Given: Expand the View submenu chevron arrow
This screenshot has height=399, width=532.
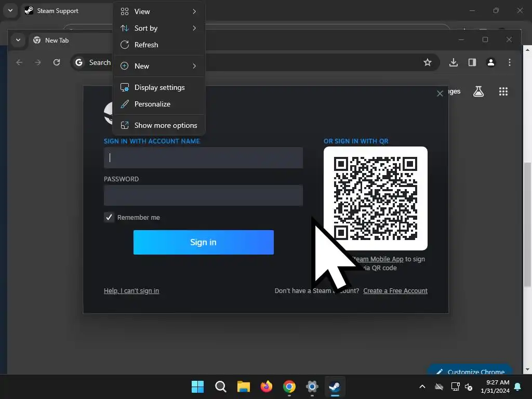Looking at the screenshot, I should 194,11.
